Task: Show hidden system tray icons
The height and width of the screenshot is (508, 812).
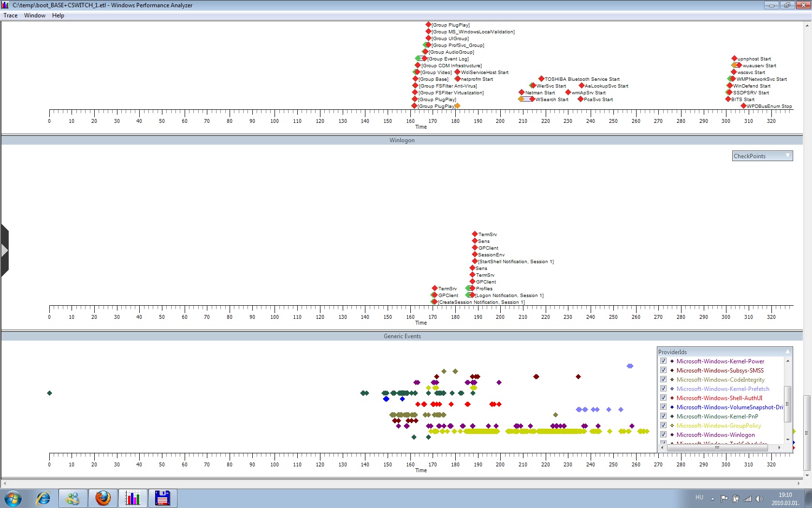Action: pos(712,499)
